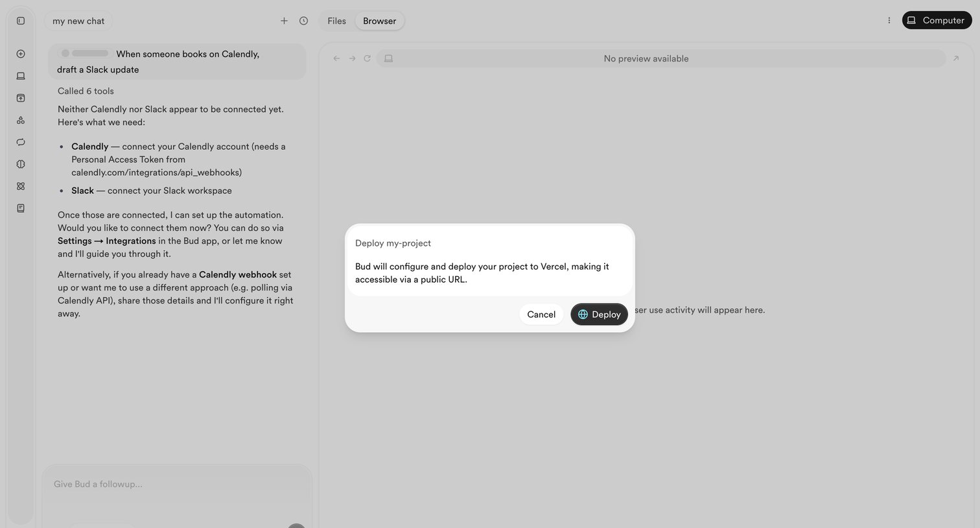
Task: Click the bold 'Slack' bullet label
Action: click(82, 191)
